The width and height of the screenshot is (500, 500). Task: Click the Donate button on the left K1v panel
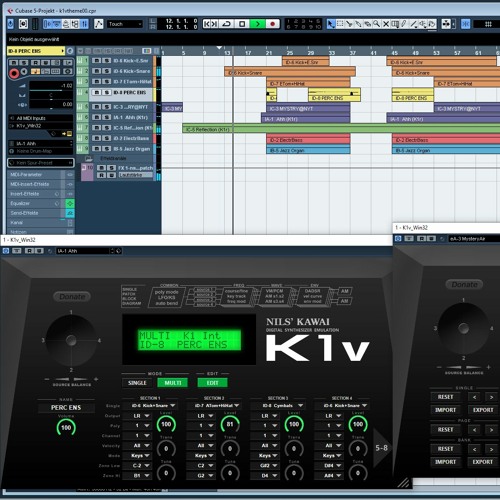click(x=72, y=296)
